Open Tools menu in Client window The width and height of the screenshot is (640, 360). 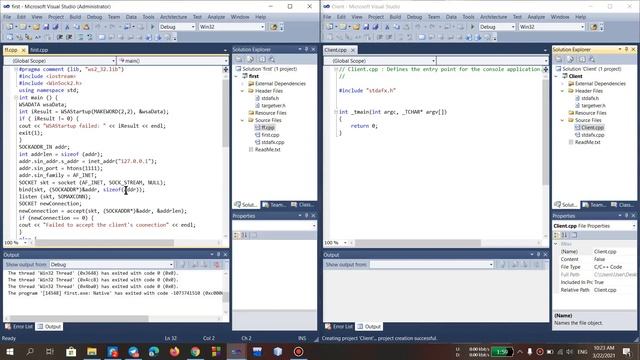(468, 17)
